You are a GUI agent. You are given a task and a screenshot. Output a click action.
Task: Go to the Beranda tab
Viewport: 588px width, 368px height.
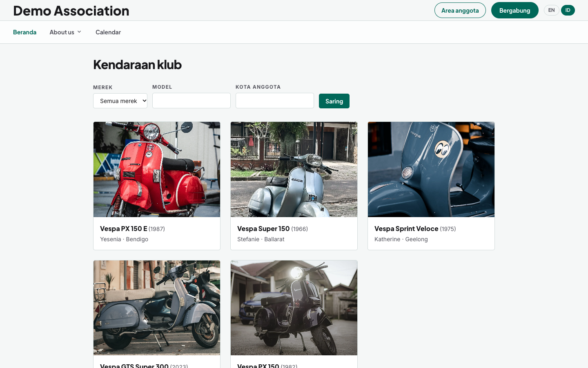pyautogui.click(x=24, y=32)
